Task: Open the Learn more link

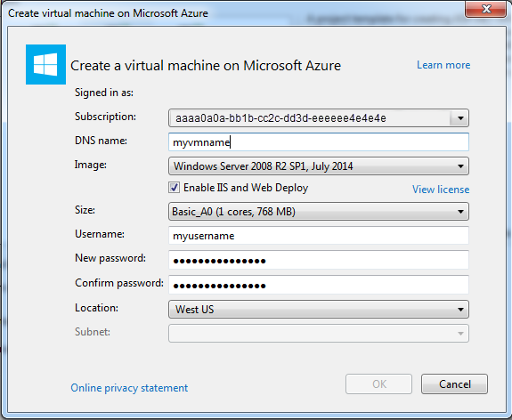Action: click(443, 65)
